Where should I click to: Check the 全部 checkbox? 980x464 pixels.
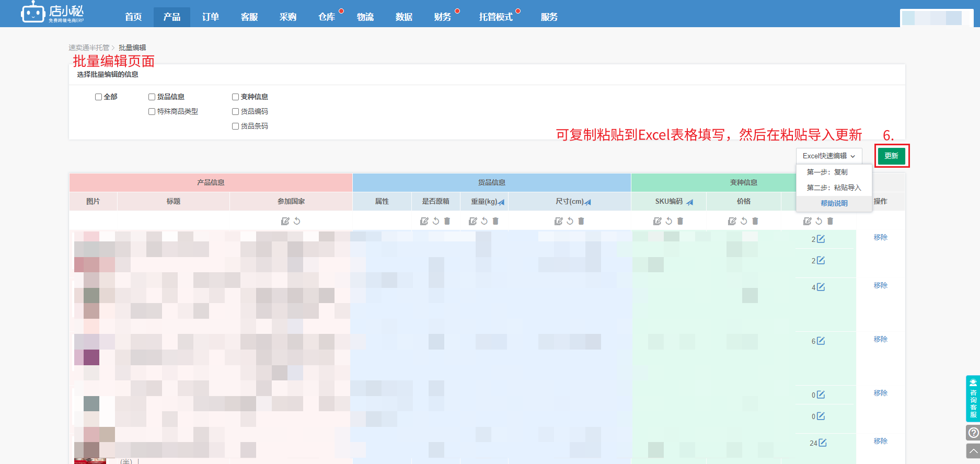(x=98, y=97)
